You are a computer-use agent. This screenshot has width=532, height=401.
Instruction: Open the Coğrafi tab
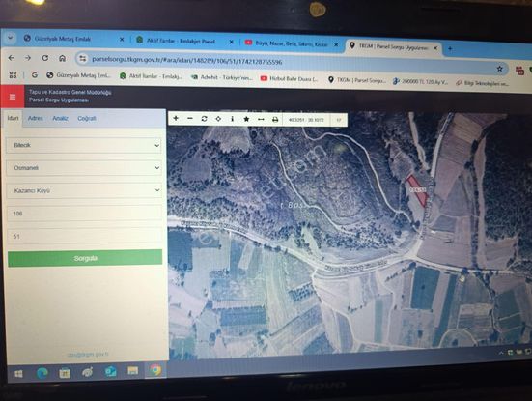point(87,119)
